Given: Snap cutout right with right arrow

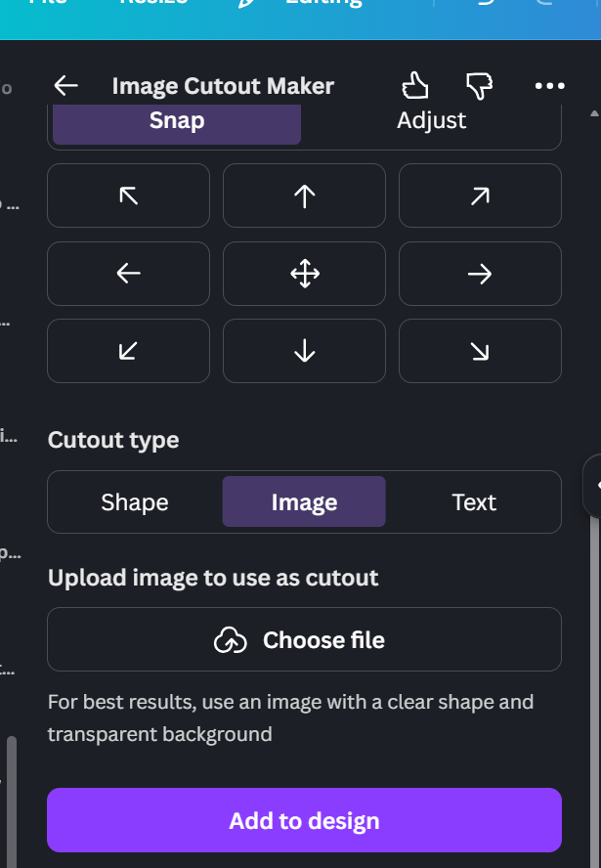Looking at the screenshot, I should (x=480, y=274).
